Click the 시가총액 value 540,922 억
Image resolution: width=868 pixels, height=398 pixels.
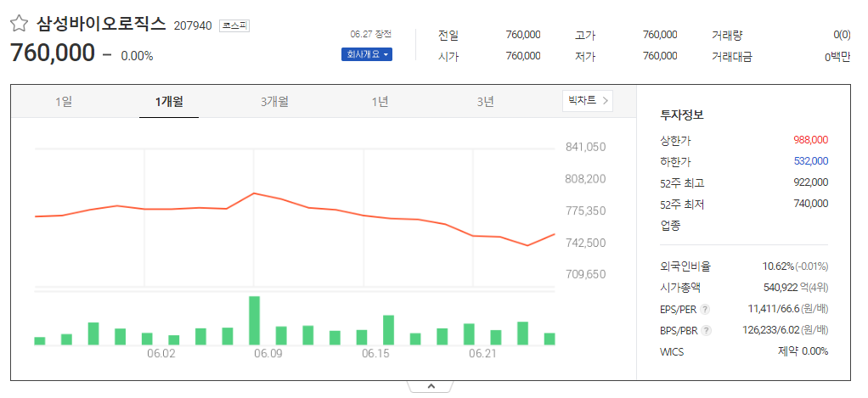(786, 288)
